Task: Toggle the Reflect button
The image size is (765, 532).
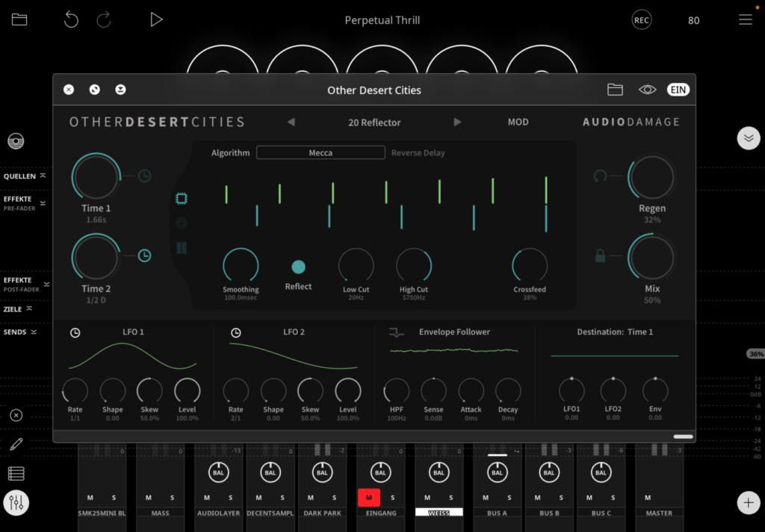Action: pyautogui.click(x=298, y=267)
